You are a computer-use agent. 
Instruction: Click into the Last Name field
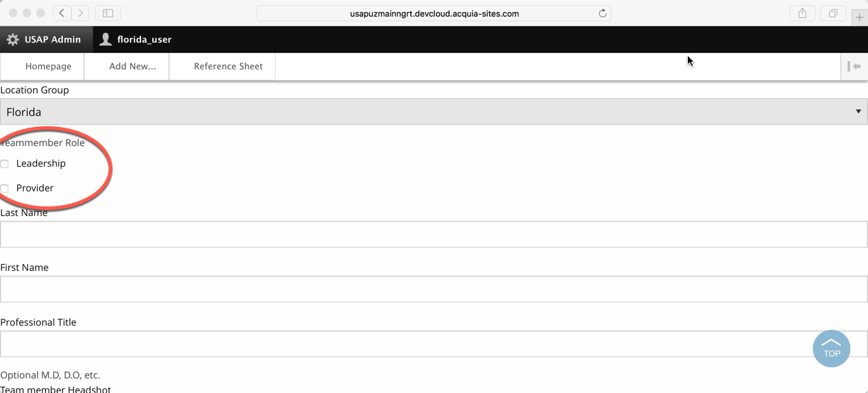pyautogui.click(x=434, y=235)
